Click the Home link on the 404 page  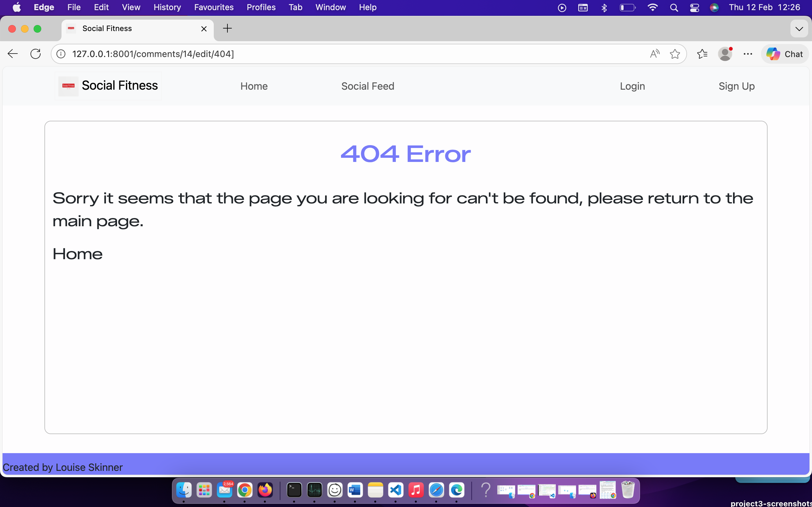click(x=77, y=254)
